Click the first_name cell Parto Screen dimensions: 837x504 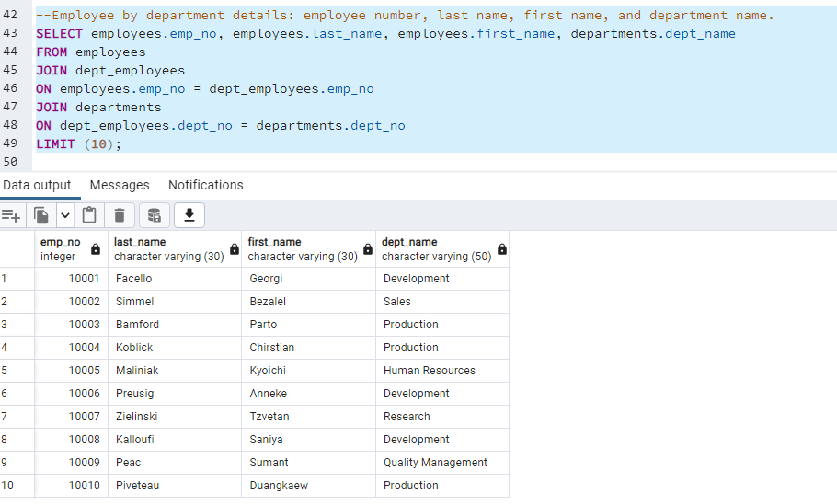coord(308,325)
